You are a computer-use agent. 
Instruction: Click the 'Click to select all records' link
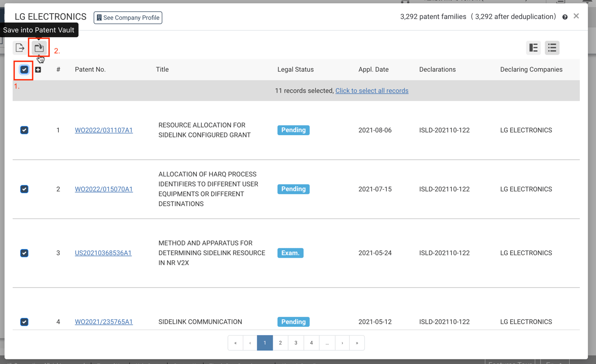click(372, 90)
